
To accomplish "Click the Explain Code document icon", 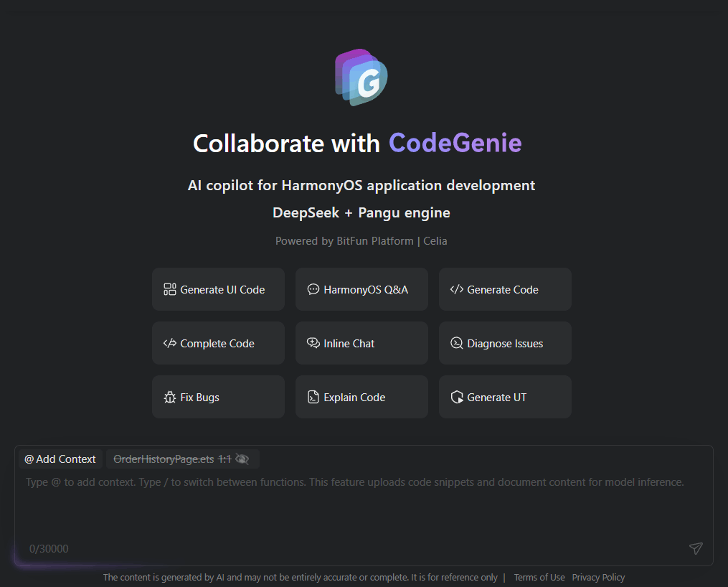I will point(313,397).
